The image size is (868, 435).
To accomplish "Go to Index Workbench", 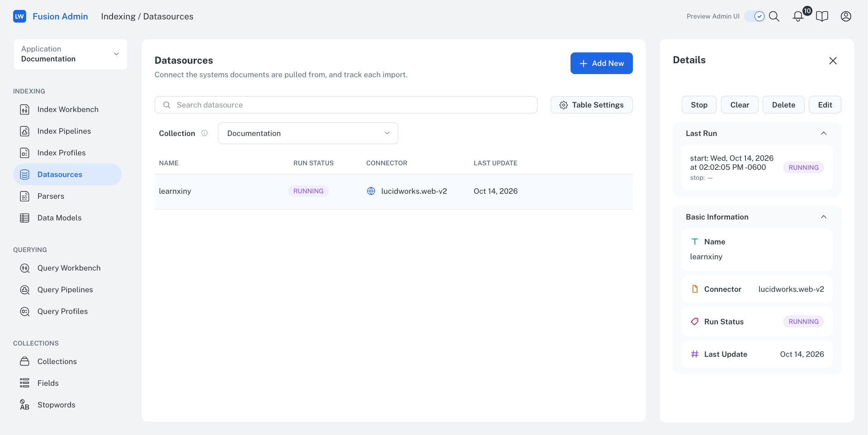I will click(68, 109).
